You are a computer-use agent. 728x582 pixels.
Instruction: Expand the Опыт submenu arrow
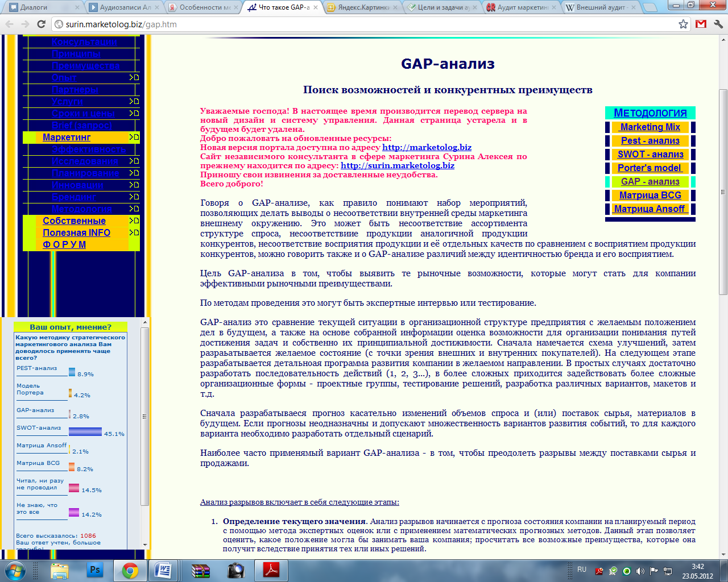pos(134,77)
